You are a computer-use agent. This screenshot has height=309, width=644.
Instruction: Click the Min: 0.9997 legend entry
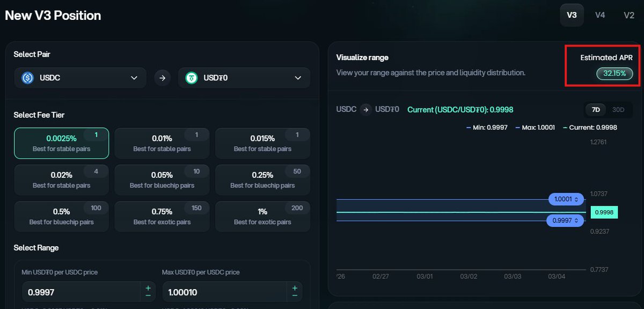tap(487, 127)
